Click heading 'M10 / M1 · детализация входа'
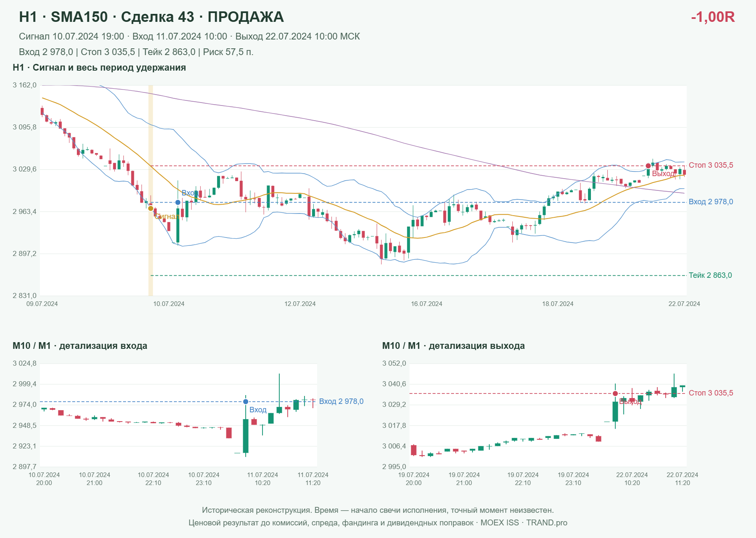 80,346
